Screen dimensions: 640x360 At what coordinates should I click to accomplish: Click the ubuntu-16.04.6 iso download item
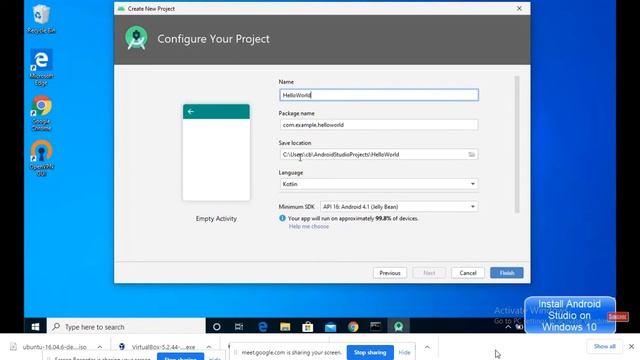point(49,347)
